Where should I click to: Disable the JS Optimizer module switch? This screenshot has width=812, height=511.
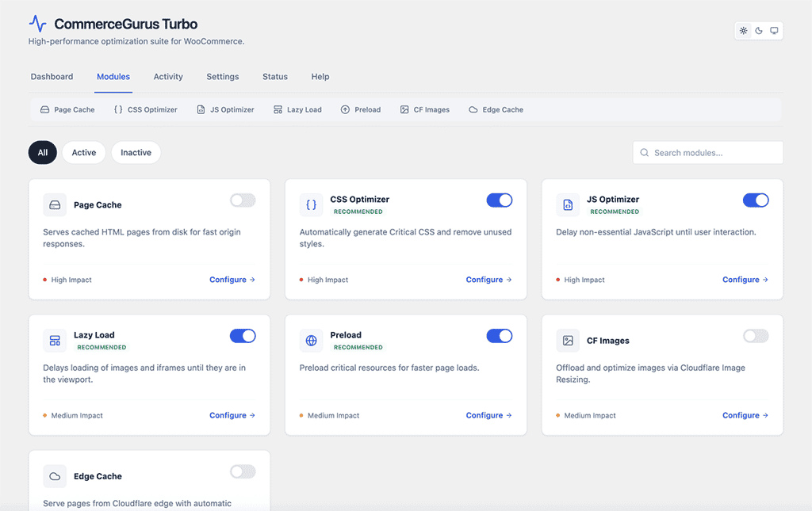756,200
